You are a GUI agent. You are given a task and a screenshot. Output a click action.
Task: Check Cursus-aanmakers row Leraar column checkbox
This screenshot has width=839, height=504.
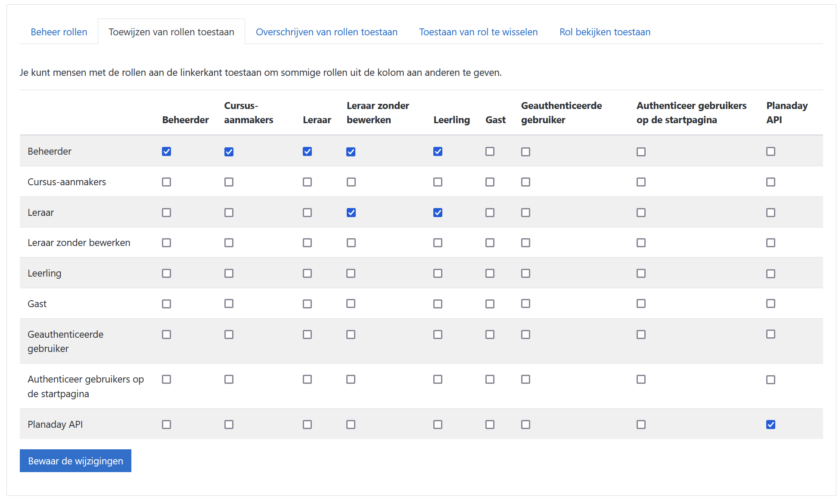coord(307,182)
